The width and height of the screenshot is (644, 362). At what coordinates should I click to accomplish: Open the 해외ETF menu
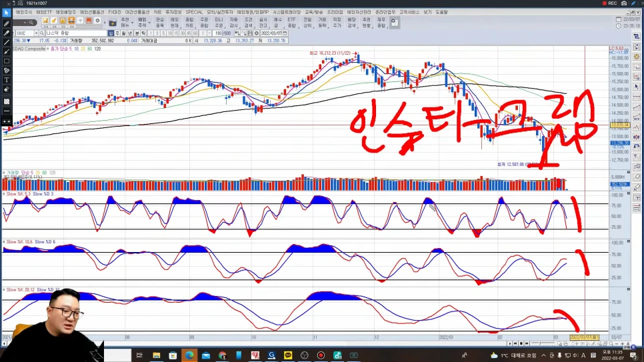43,12
